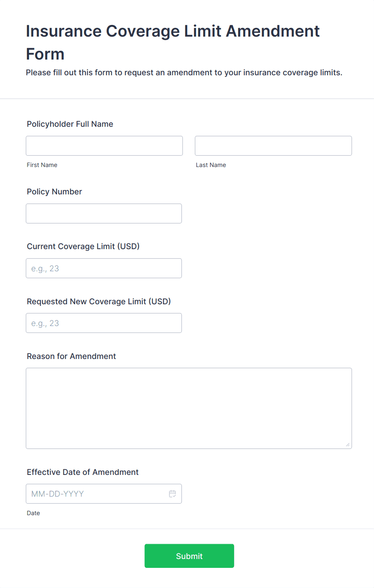Click the Last Name helper text
This screenshot has height=588, width=374.
coord(211,165)
